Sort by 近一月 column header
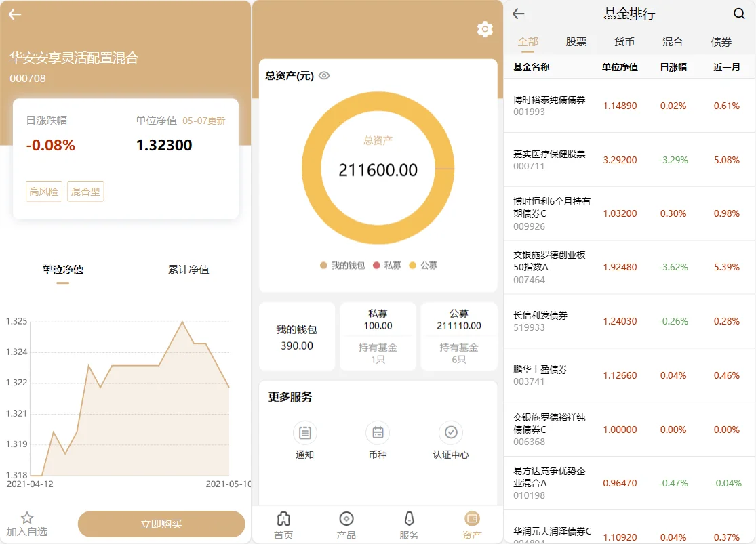Screen dimensions: 756x544 [727, 67]
